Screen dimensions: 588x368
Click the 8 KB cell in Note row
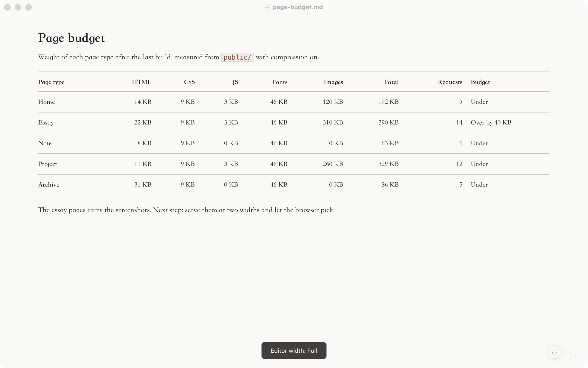point(144,143)
